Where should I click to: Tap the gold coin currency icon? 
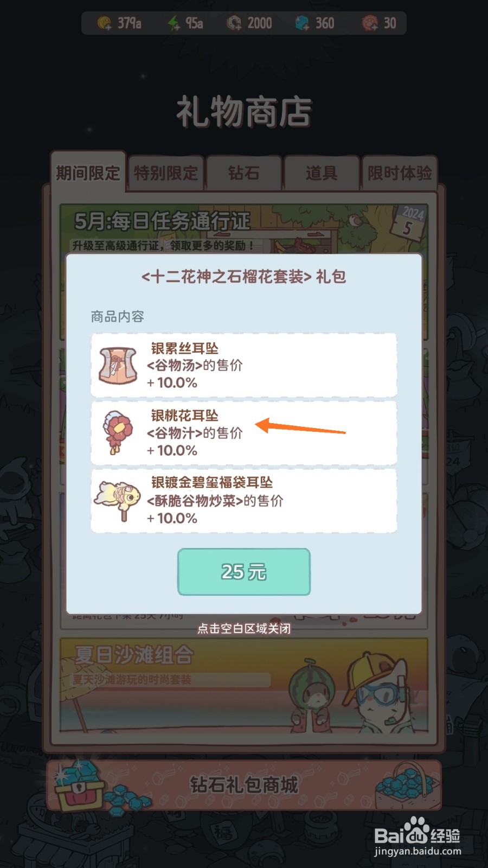(104, 23)
